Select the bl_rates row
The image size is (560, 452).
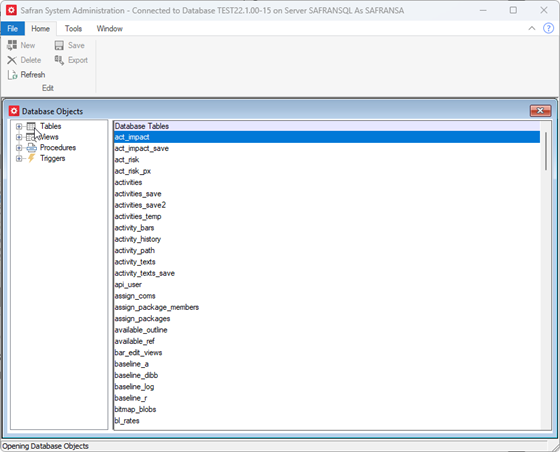(326, 421)
